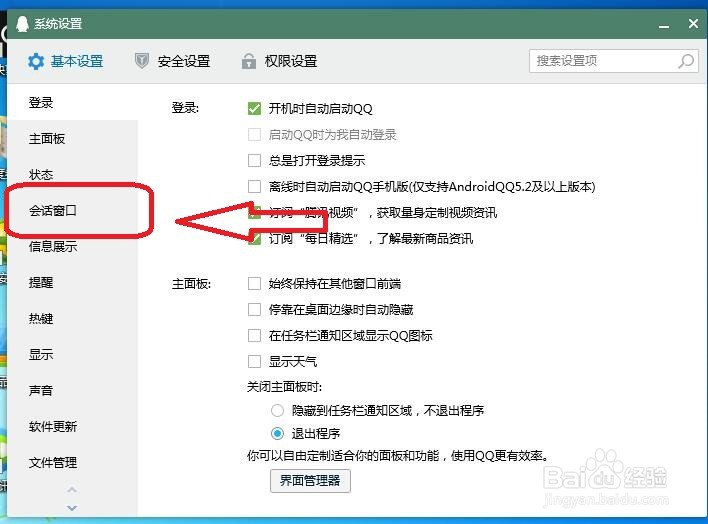Click the gear icon beside 基本设置
This screenshot has height=524, width=708.
pyautogui.click(x=36, y=61)
